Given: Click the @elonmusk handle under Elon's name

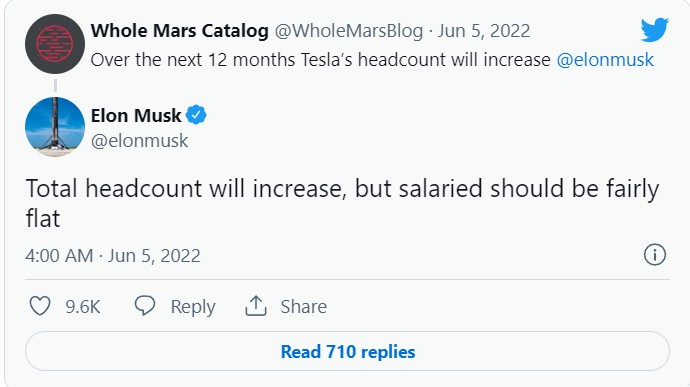Looking at the screenshot, I should pos(139,141).
